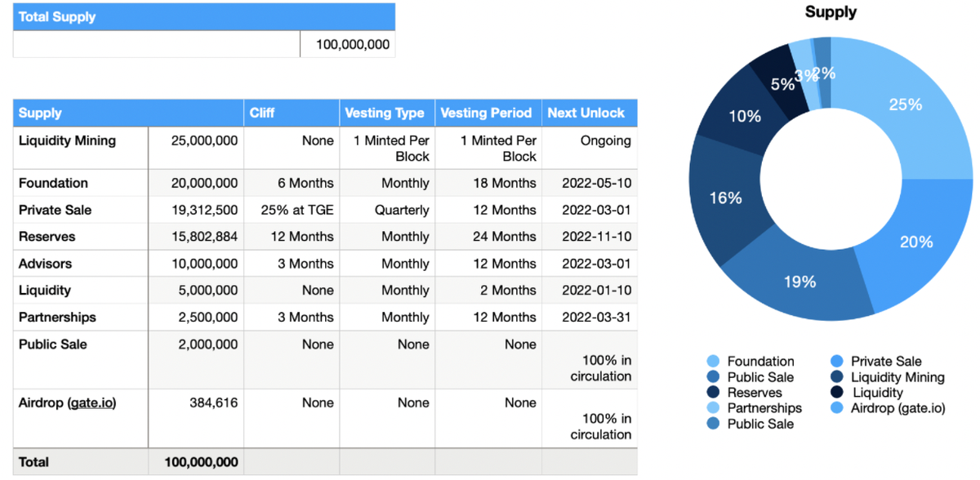Select the Partnerships legend color swatch
Screen dimensions: 980x480
point(713,408)
